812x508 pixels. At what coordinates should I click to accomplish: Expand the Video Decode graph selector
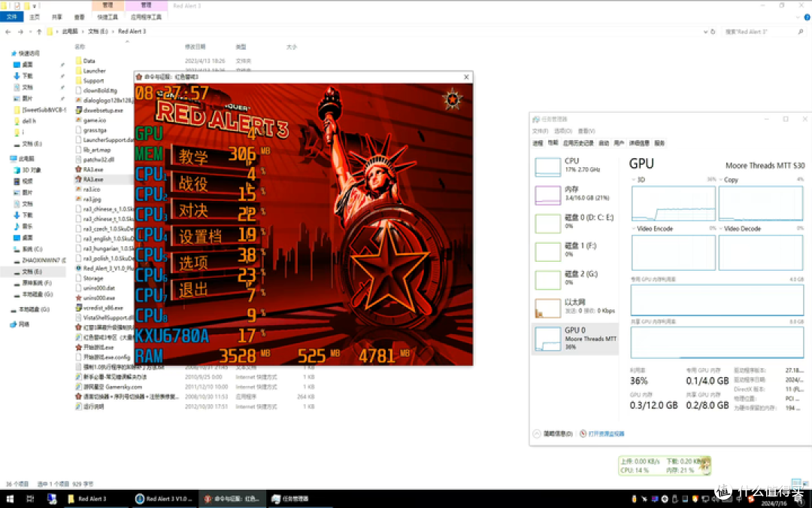(x=721, y=229)
